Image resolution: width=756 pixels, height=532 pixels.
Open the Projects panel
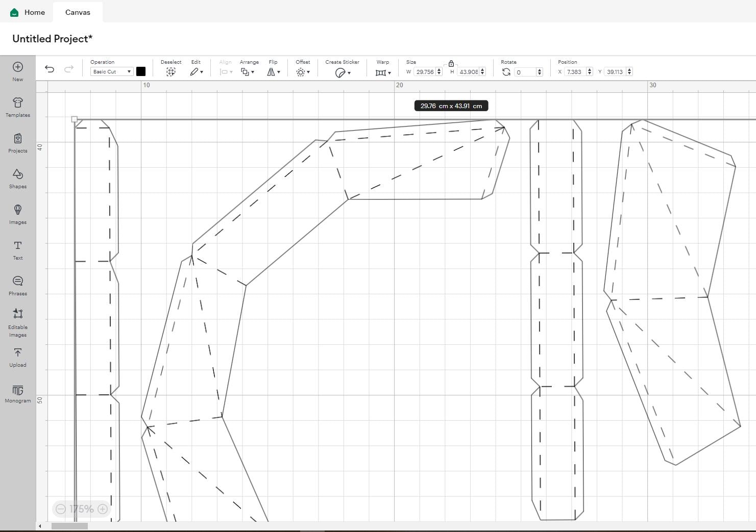coord(18,143)
